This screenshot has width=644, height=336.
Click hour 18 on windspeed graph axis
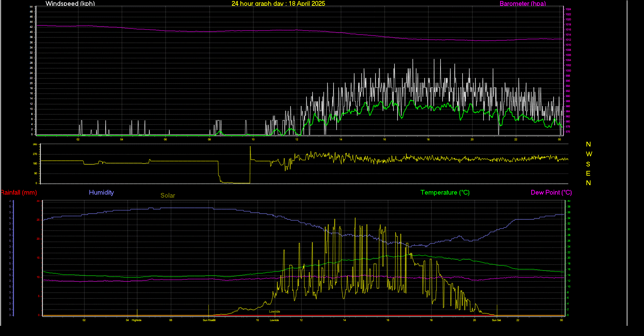tap(428, 139)
